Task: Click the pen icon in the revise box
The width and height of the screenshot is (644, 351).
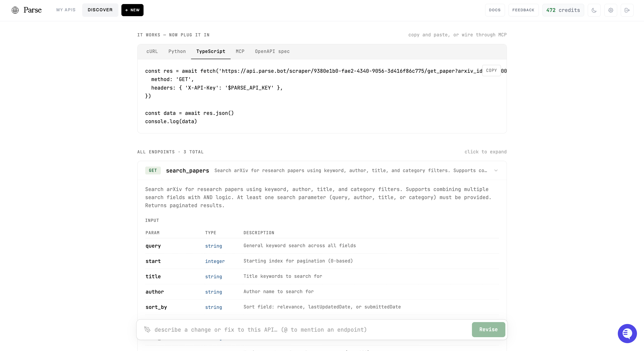Action: [x=148, y=330]
